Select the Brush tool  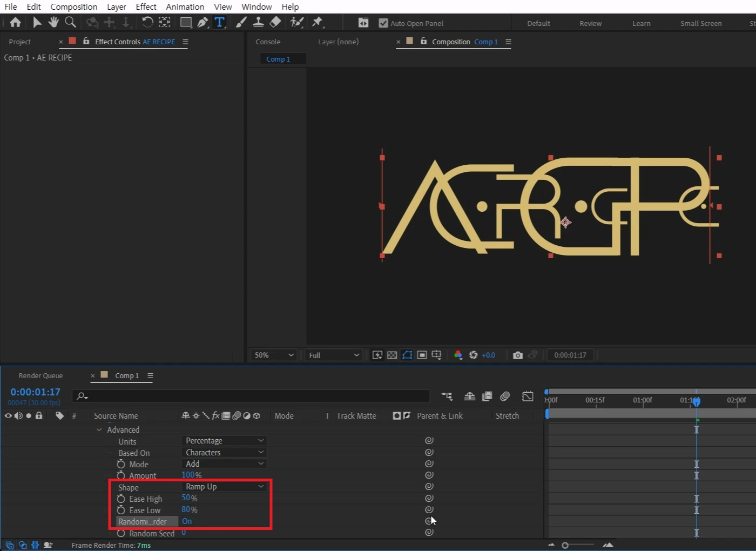click(x=241, y=22)
